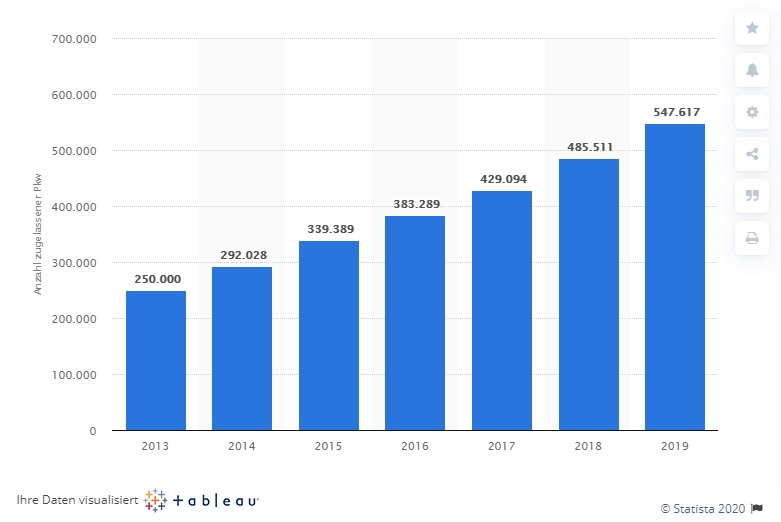Click the flag icon beside Statista 2020

pyautogui.click(x=757, y=508)
